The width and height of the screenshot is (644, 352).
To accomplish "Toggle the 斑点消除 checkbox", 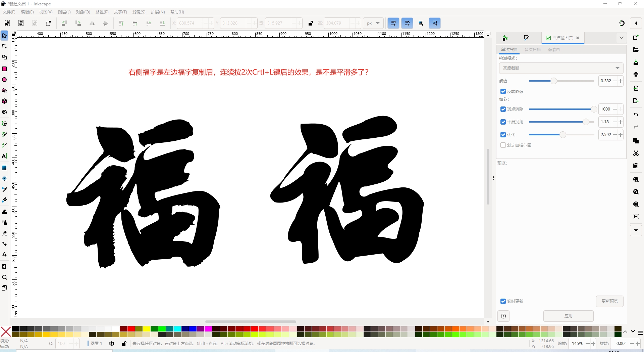I will point(503,109).
